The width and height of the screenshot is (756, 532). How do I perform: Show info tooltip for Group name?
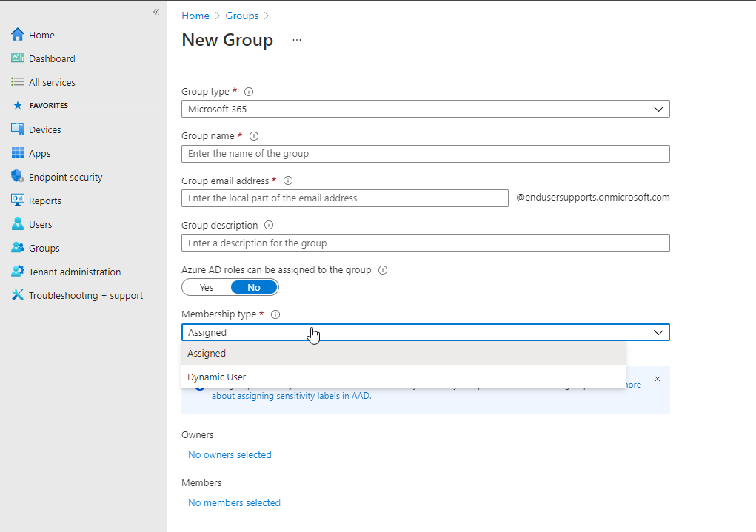254,136
